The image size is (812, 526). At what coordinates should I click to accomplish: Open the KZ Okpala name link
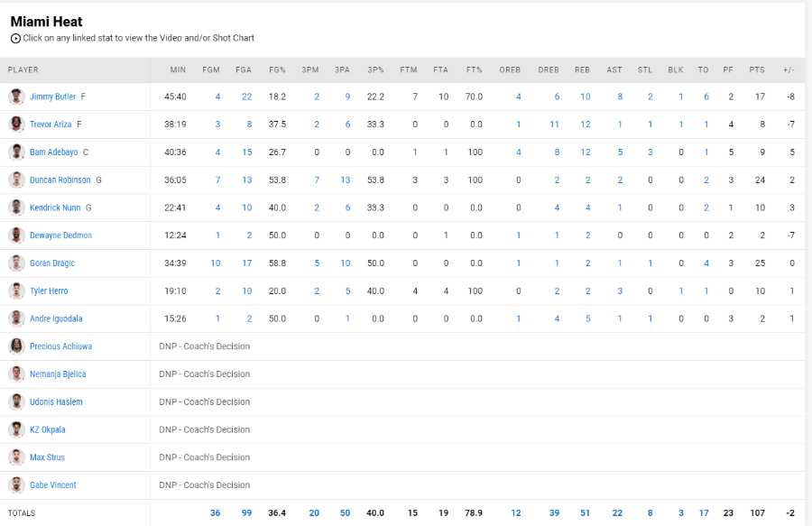click(x=48, y=429)
